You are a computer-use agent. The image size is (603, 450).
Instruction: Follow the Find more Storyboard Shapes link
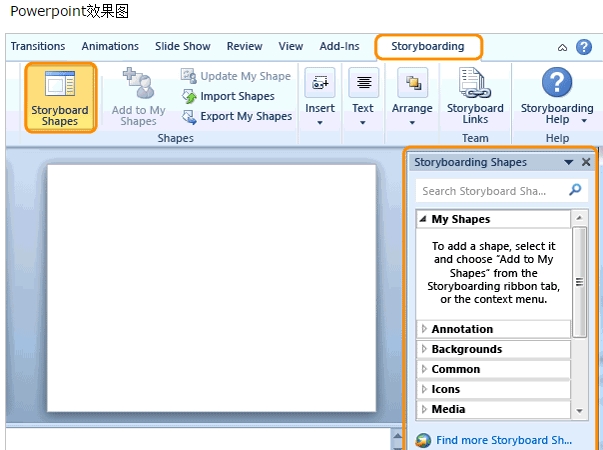click(504, 440)
